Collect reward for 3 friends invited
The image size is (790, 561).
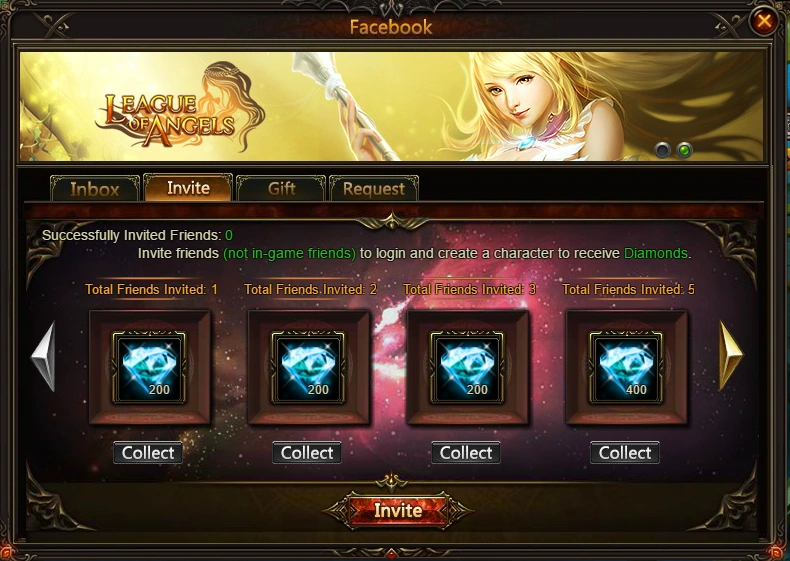point(466,453)
